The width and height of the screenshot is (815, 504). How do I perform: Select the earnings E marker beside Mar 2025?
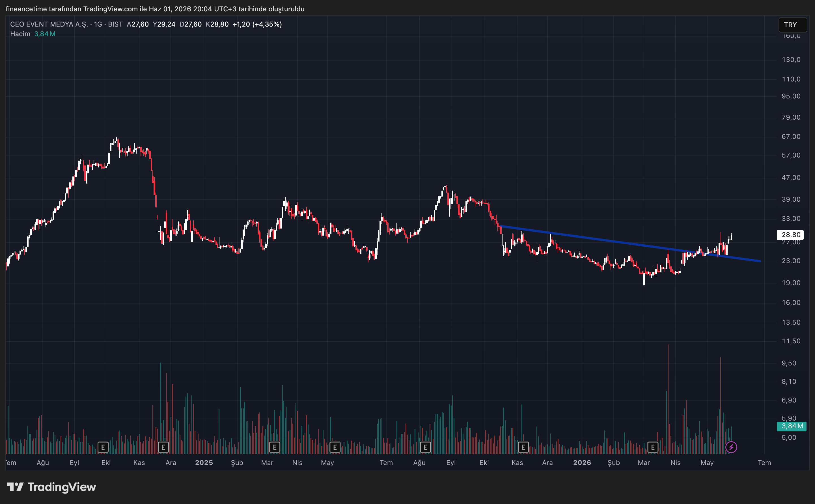pyautogui.click(x=275, y=447)
